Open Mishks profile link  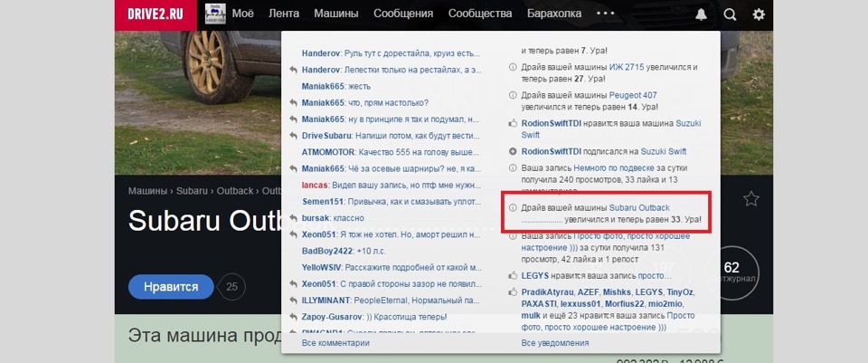point(616,291)
